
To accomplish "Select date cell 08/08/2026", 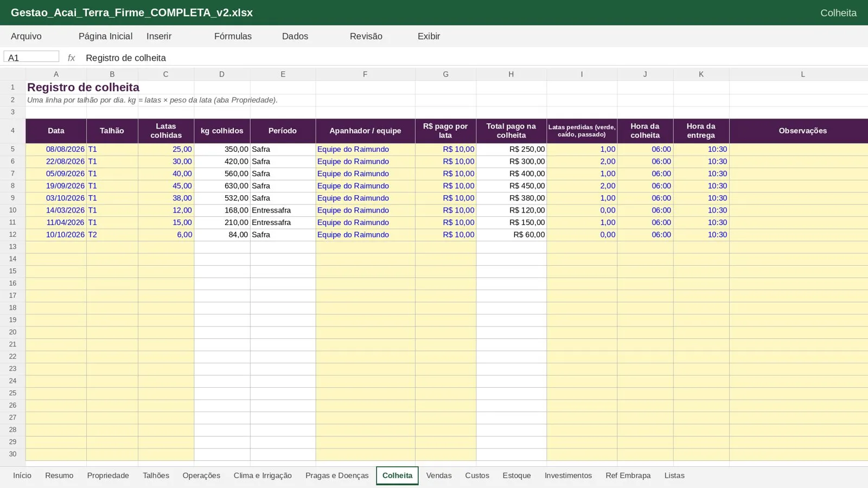I will [x=56, y=149].
